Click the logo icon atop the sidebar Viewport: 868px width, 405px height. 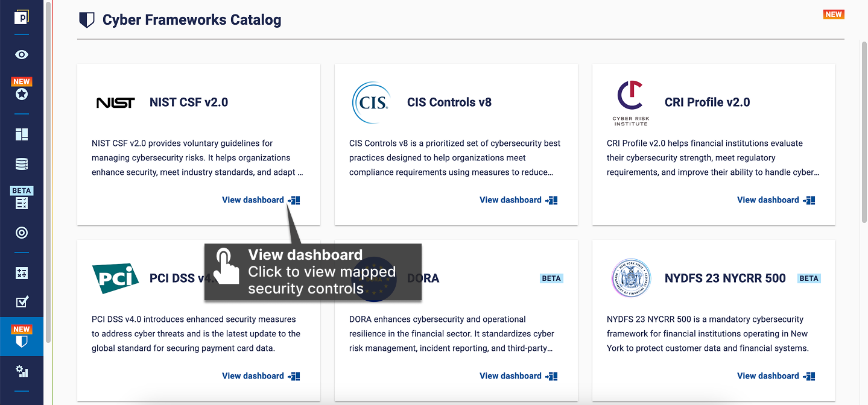[x=22, y=17]
